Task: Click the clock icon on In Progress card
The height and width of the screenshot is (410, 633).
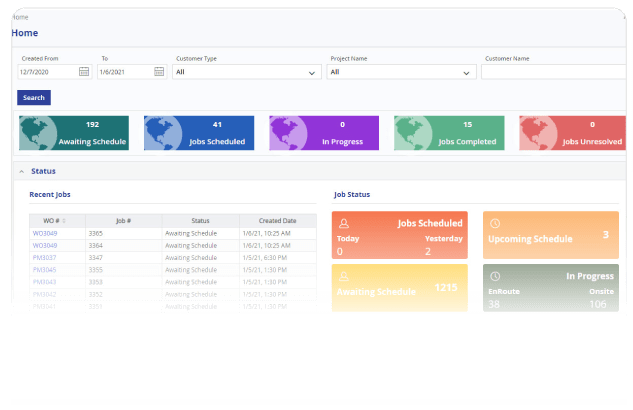Action: [495, 276]
